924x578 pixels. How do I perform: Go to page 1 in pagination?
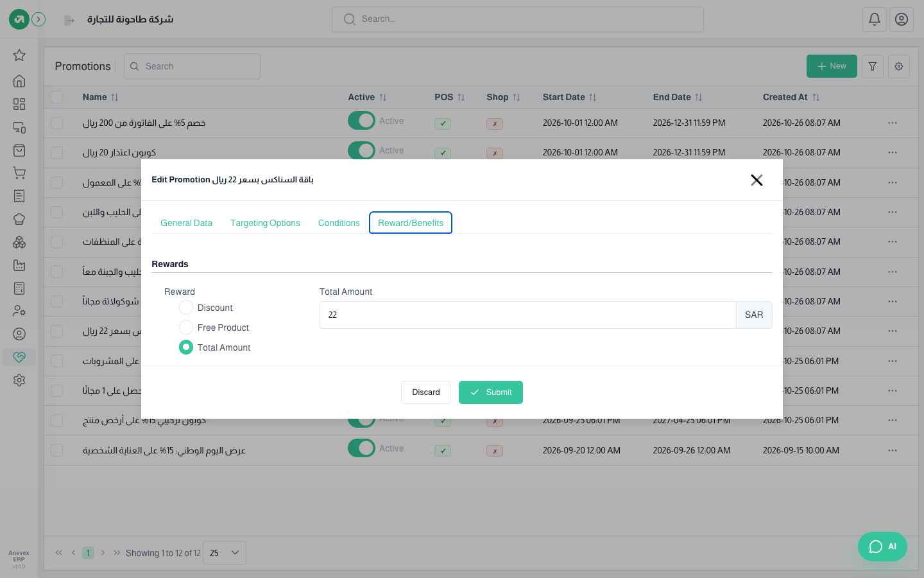[89, 553]
